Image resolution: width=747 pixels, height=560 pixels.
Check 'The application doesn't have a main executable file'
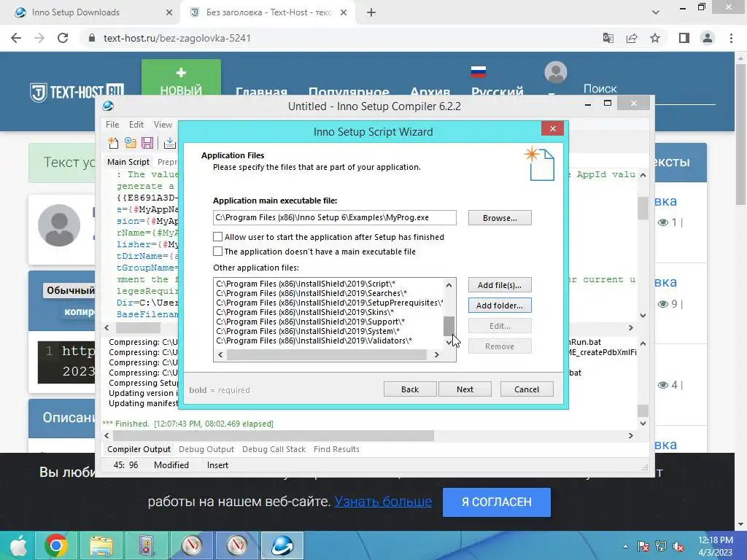(x=217, y=251)
